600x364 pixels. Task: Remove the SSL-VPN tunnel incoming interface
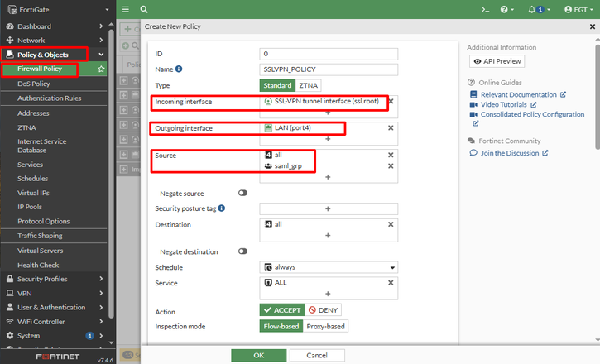(x=391, y=101)
